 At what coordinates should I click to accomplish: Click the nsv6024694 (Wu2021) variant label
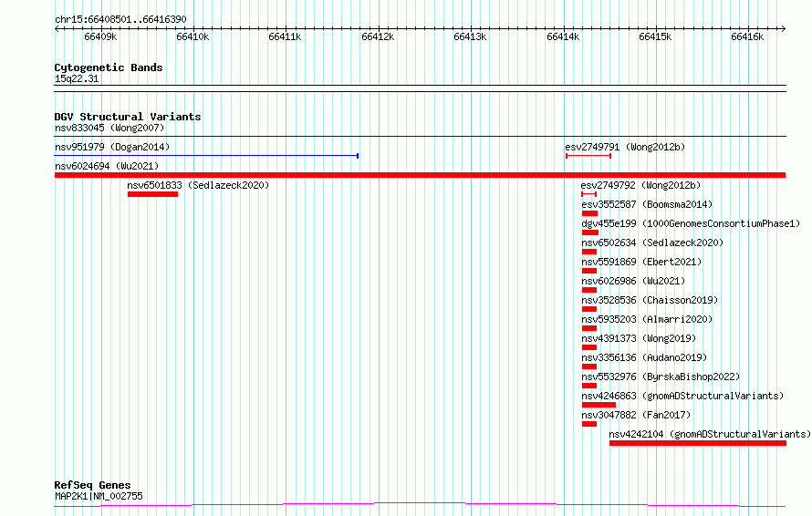107,166
